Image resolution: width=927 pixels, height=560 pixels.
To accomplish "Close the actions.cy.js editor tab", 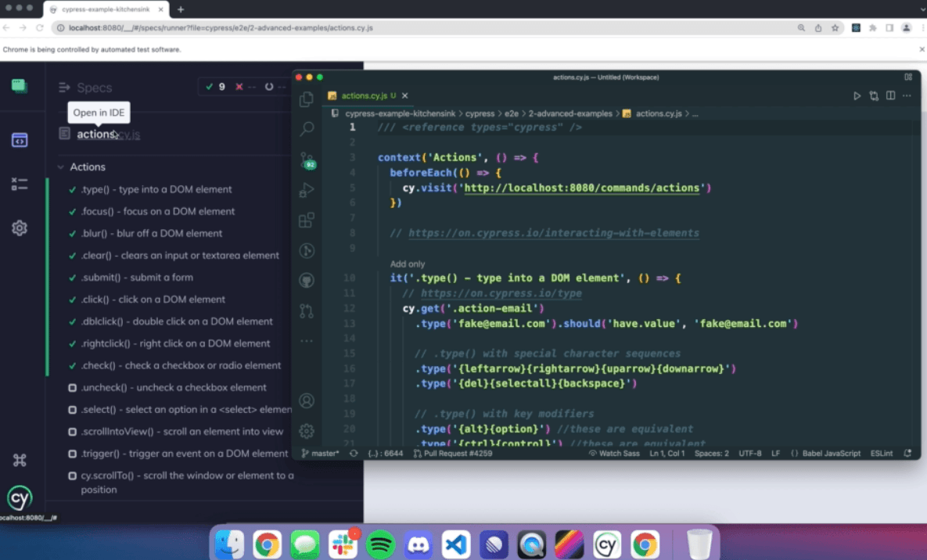I will 405,95.
